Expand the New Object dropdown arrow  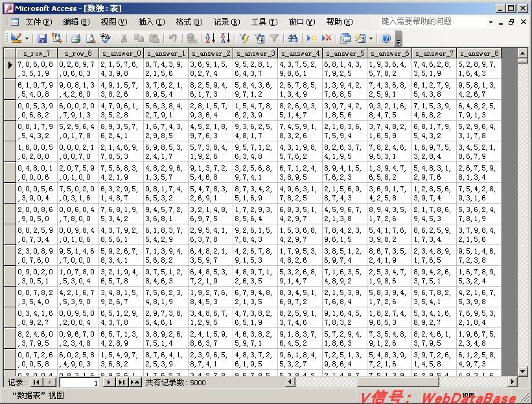coord(371,38)
